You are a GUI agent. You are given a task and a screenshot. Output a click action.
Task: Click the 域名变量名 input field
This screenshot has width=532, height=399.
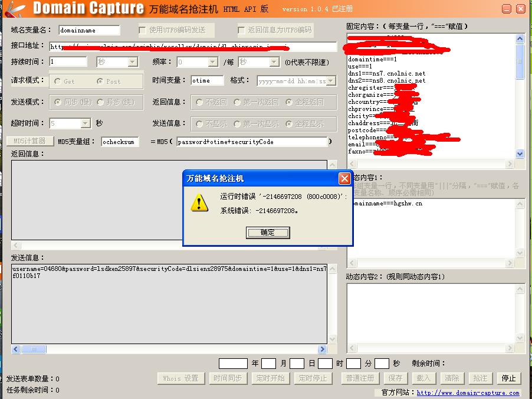[x=89, y=30]
